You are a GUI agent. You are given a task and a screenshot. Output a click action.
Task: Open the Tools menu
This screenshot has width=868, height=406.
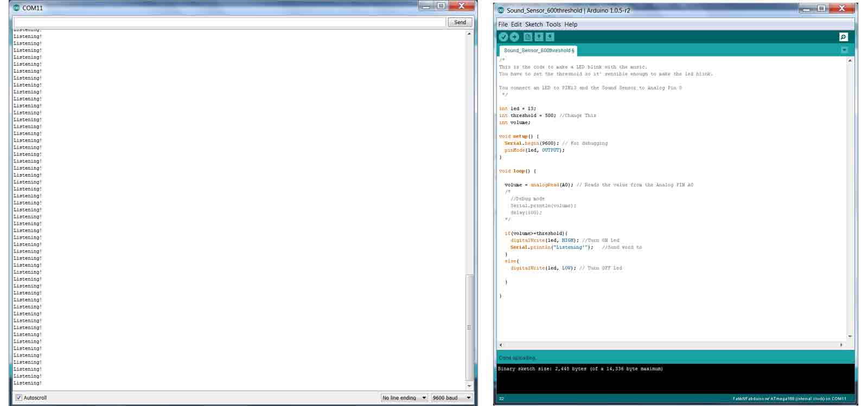(x=553, y=24)
